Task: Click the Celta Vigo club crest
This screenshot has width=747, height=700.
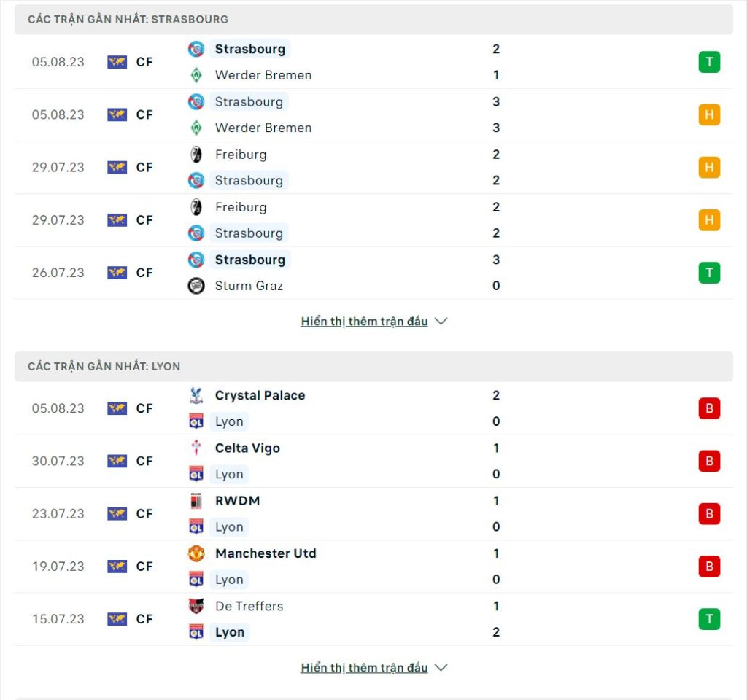Action: 196,448
